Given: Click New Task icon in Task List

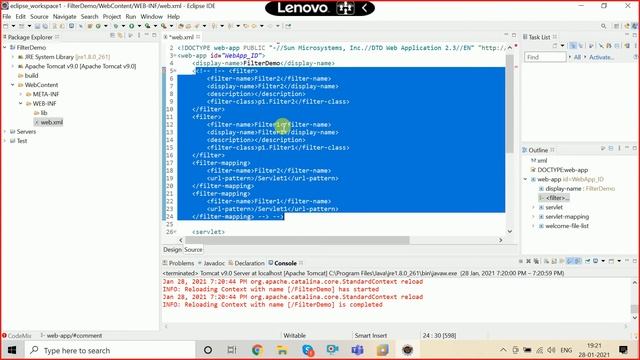Looking at the screenshot, I should click(x=555, y=46).
